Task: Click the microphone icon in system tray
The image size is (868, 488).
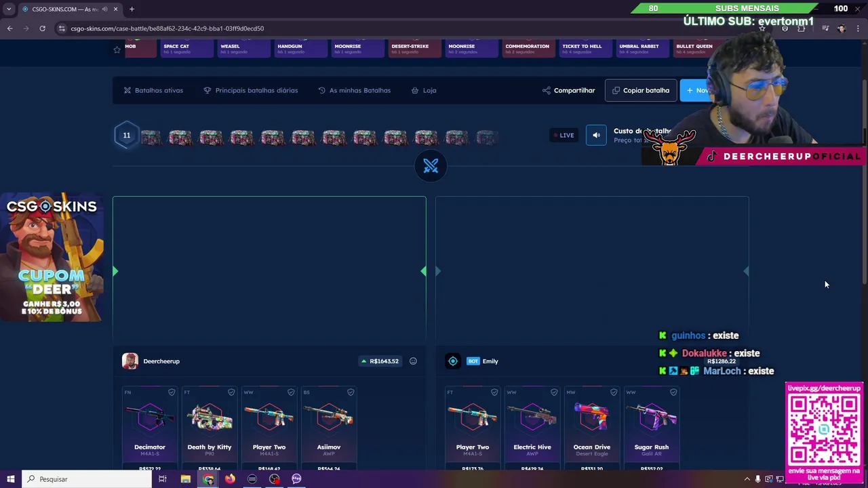Action: tap(757, 479)
